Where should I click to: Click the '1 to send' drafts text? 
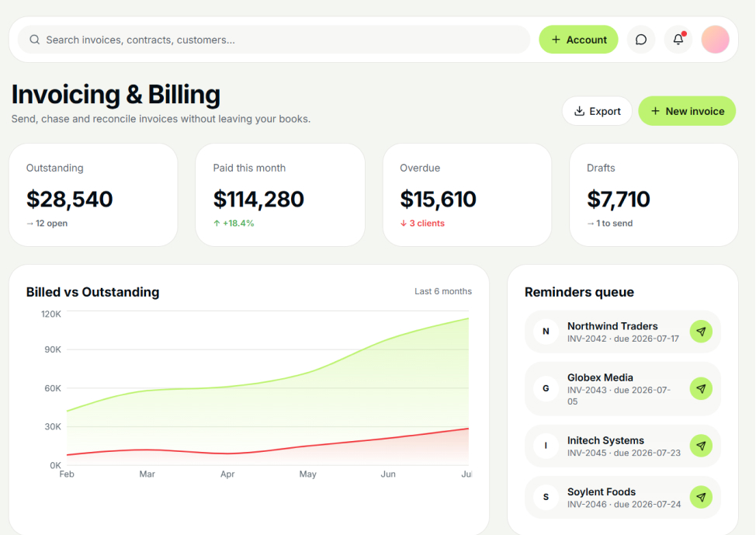click(614, 224)
